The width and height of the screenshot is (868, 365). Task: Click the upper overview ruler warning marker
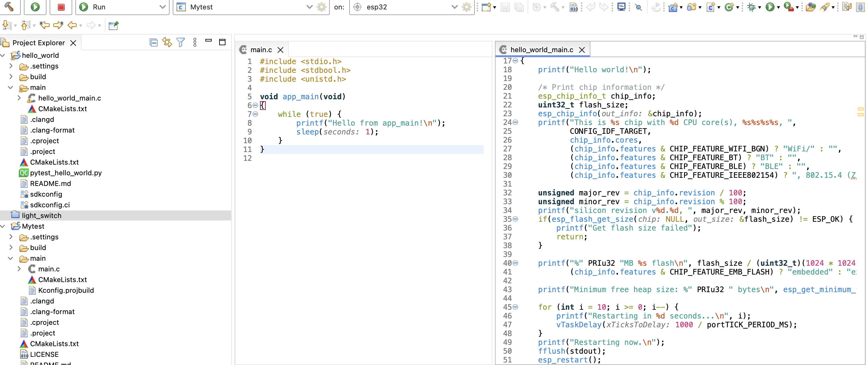click(860, 109)
